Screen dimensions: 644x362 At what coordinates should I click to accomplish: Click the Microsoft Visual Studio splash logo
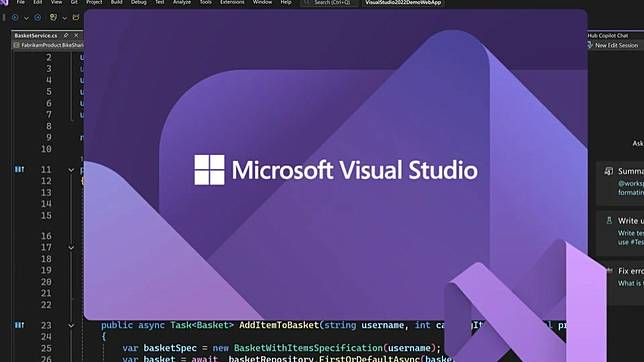click(336, 170)
